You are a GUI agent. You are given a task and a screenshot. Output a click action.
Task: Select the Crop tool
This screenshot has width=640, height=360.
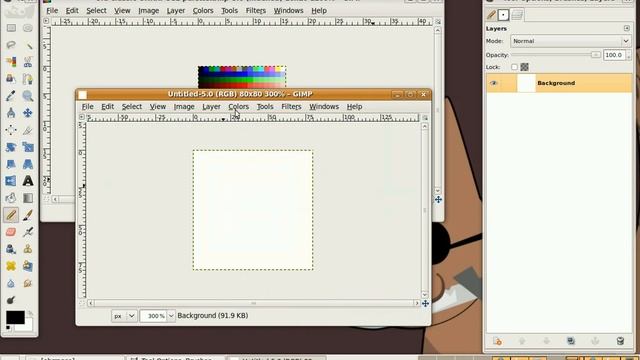(28, 130)
